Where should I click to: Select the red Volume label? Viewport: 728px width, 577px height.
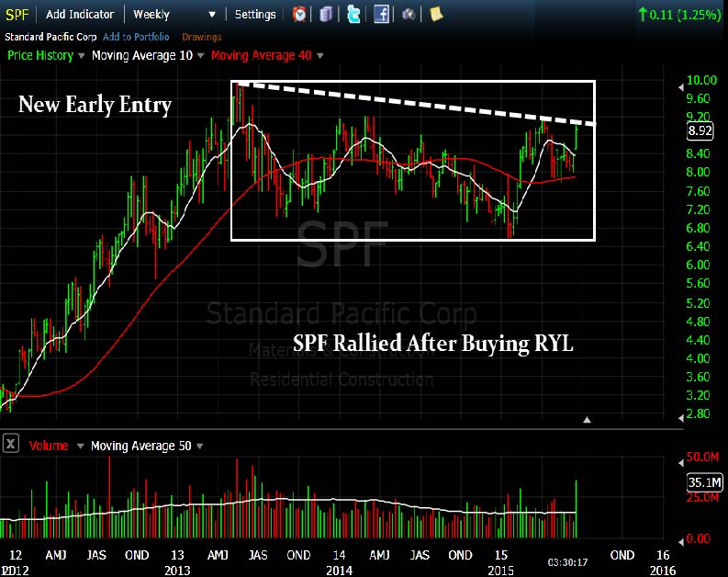click(49, 446)
